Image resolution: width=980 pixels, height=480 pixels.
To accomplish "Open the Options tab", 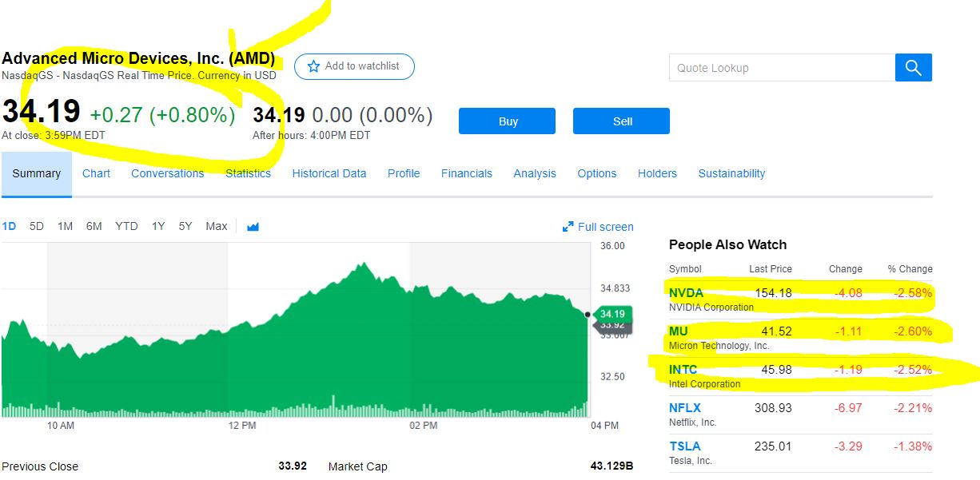I will click(597, 173).
